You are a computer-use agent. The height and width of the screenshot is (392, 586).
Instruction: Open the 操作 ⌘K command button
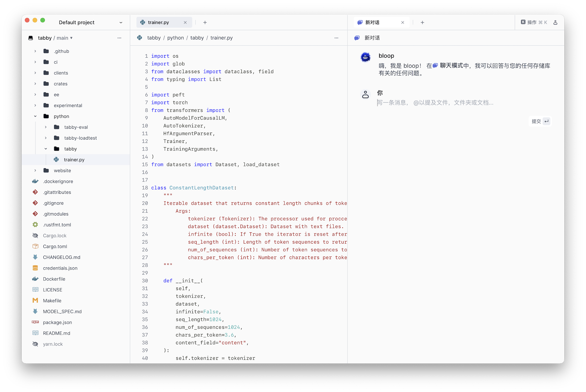click(534, 23)
